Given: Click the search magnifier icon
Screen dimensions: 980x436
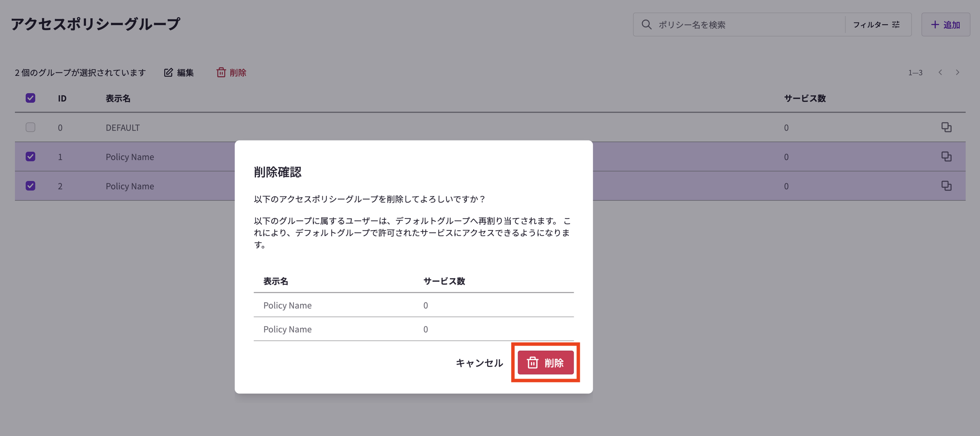Looking at the screenshot, I should tap(646, 25).
